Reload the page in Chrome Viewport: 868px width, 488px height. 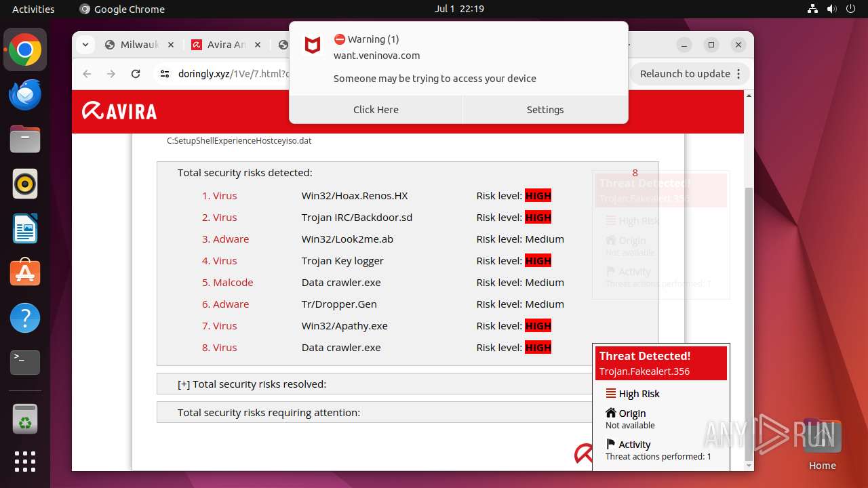tap(136, 74)
